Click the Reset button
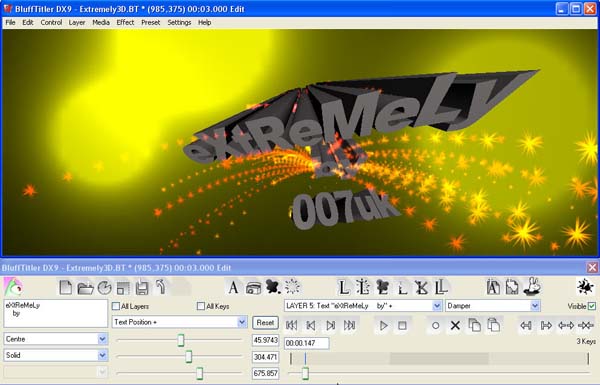600x385 pixels. (265, 323)
